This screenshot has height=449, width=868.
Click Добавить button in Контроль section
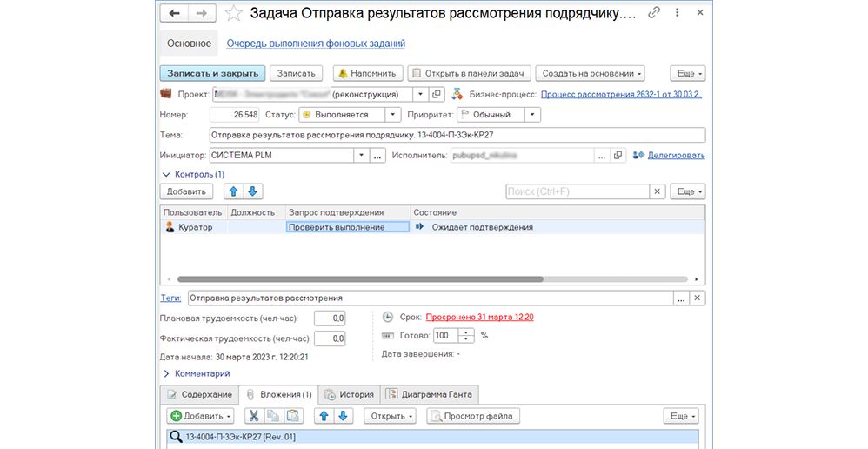186,191
